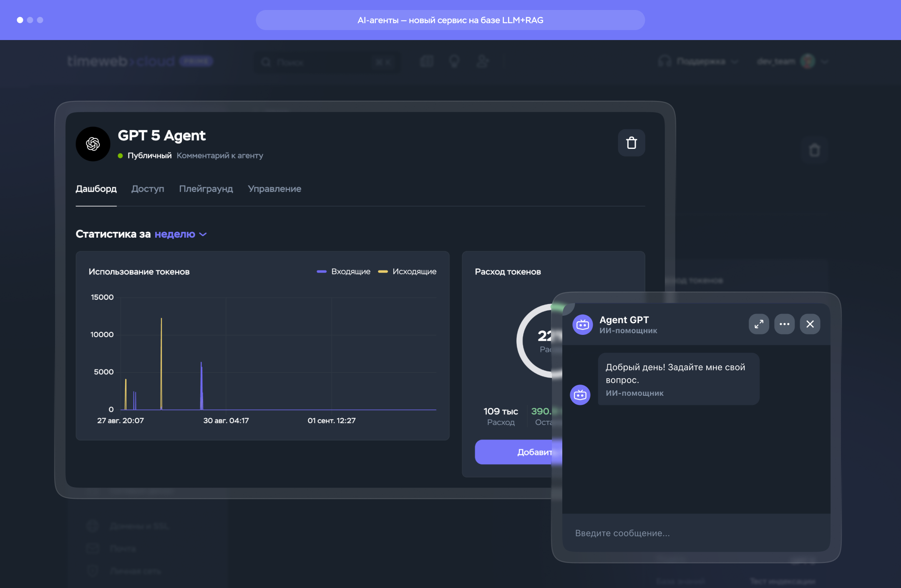Click the Публичный status label
Image resolution: width=901 pixels, height=588 pixels.
149,156
